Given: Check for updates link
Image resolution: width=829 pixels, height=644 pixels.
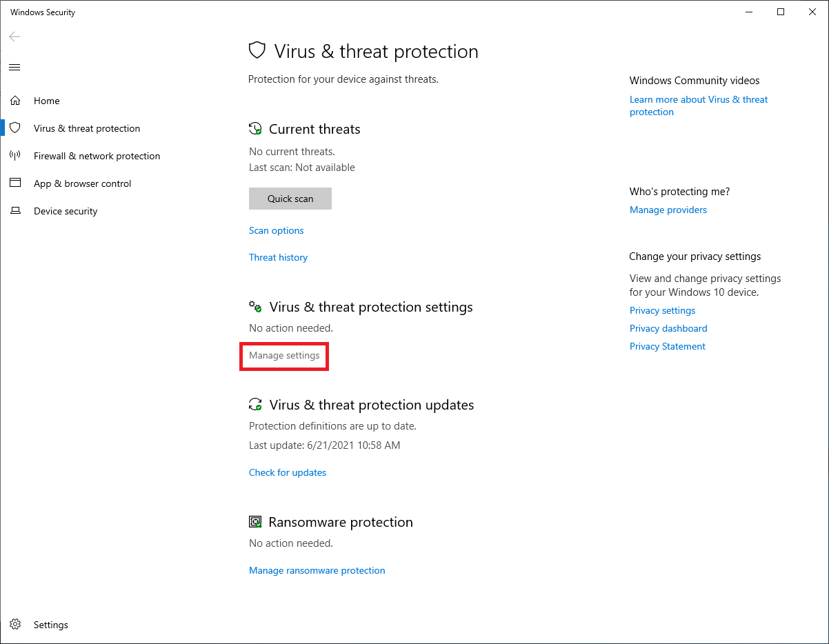Looking at the screenshot, I should (x=288, y=472).
